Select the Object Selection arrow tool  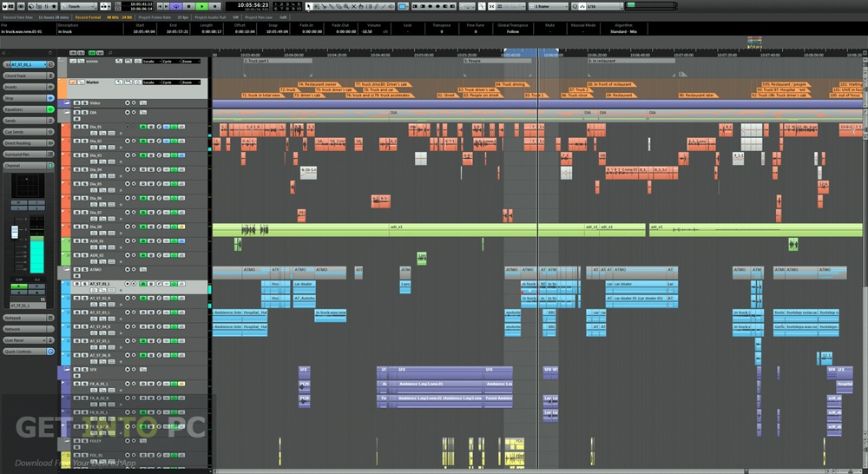point(309,6)
